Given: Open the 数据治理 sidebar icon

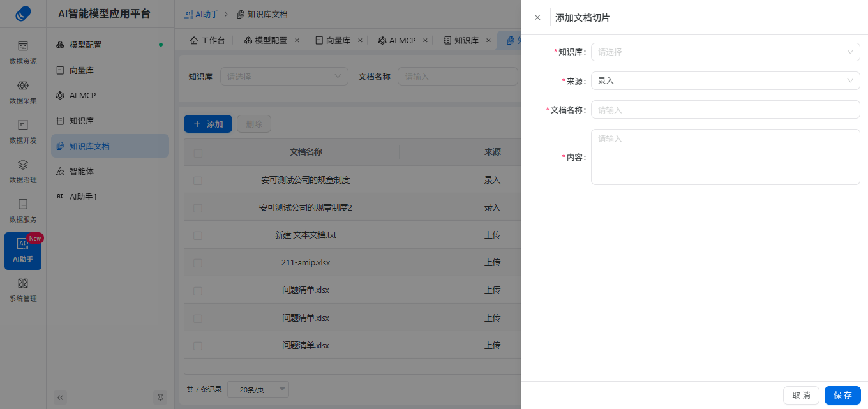Looking at the screenshot, I should tap(23, 172).
